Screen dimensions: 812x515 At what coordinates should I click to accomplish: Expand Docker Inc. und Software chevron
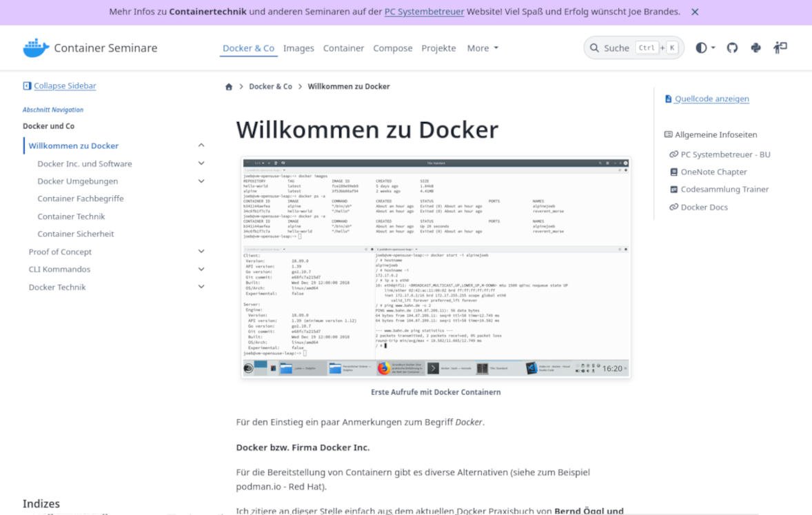pos(201,163)
